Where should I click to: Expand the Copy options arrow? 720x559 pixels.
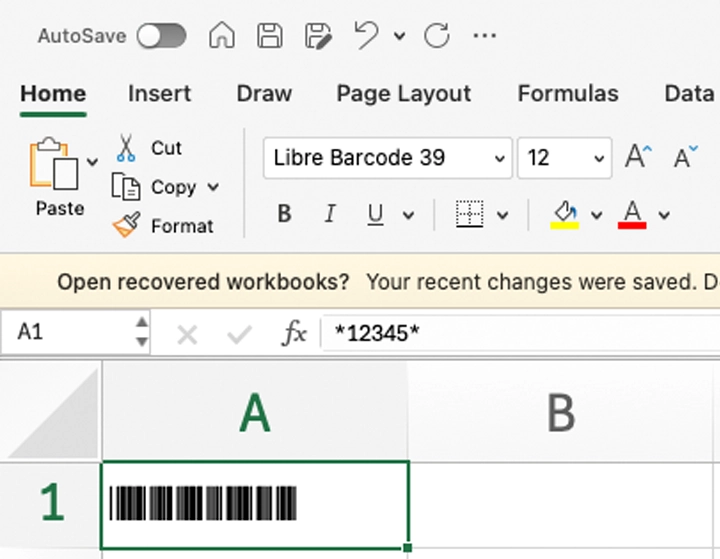point(213,187)
